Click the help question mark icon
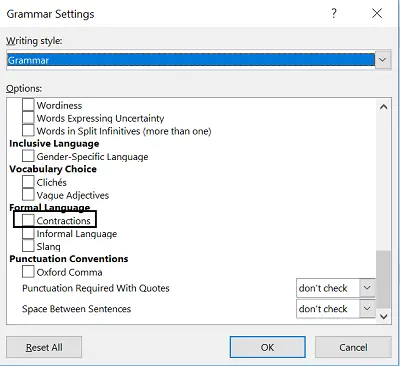 click(x=334, y=14)
